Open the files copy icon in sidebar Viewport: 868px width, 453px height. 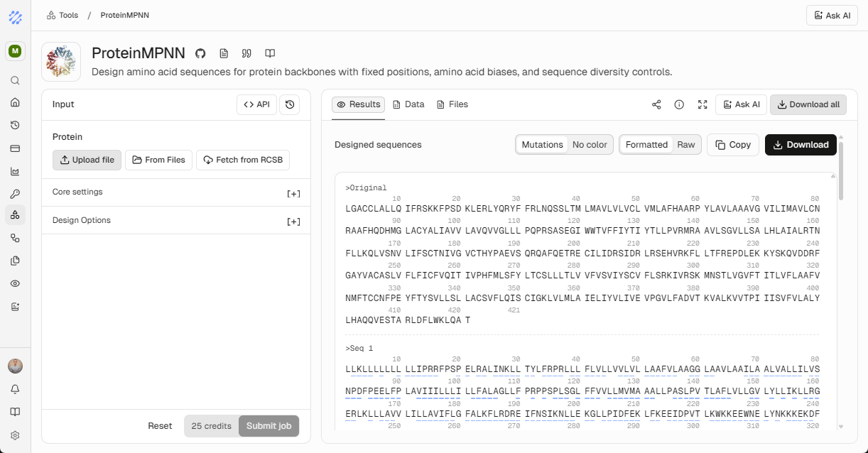point(15,261)
